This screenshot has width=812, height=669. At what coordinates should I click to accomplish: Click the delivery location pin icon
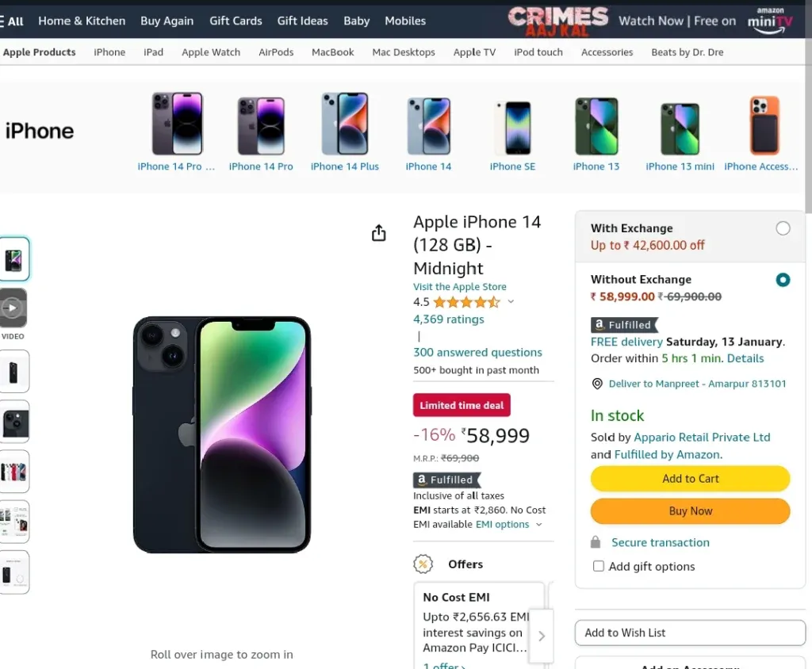(x=597, y=384)
